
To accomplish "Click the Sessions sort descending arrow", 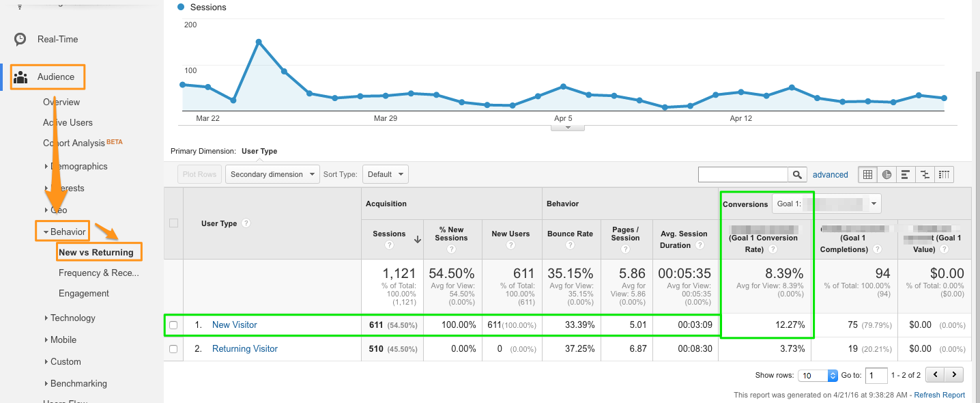I will coord(417,238).
